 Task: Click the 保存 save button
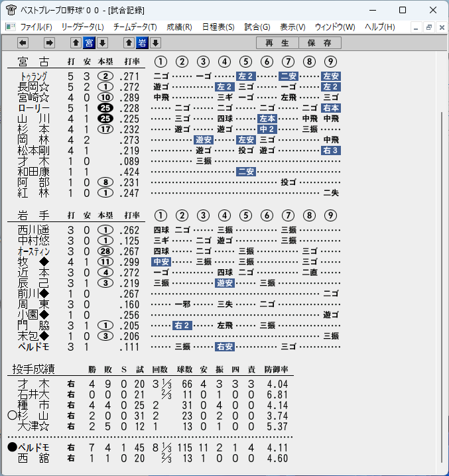pyautogui.click(x=320, y=43)
